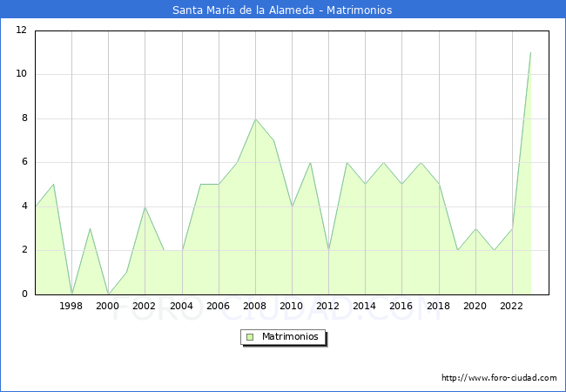Click the x-axis label 2010

click(292, 306)
